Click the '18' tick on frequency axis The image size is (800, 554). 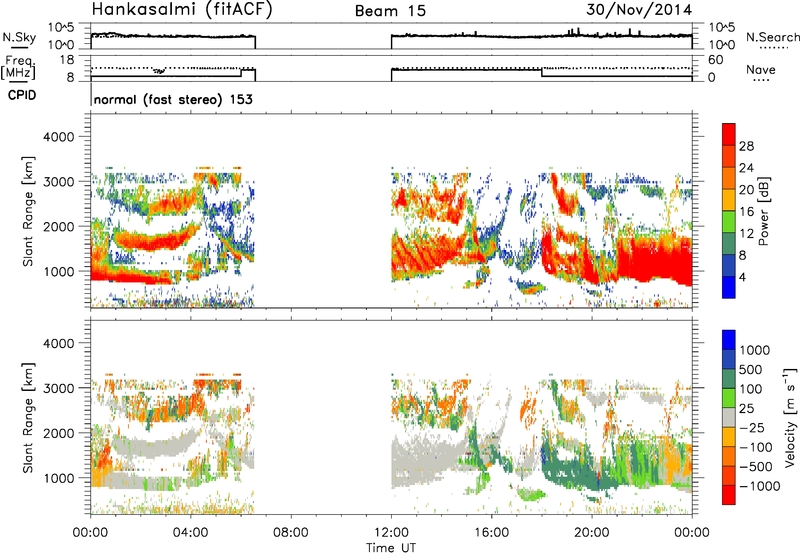67,60
